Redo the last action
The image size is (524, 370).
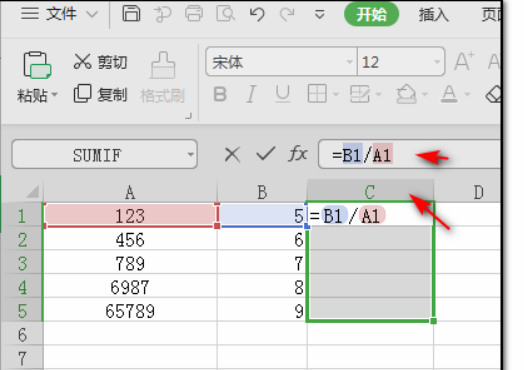point(287,14)
